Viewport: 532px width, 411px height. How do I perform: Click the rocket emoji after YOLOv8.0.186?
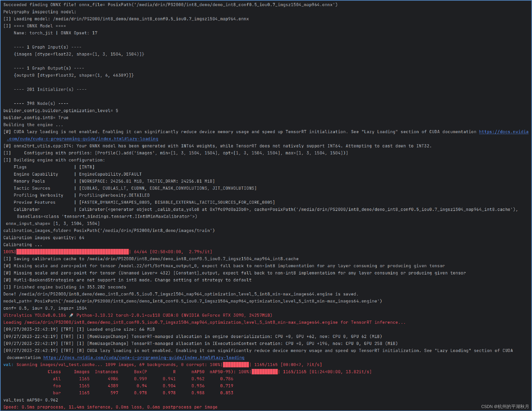[x=71, y=316]
